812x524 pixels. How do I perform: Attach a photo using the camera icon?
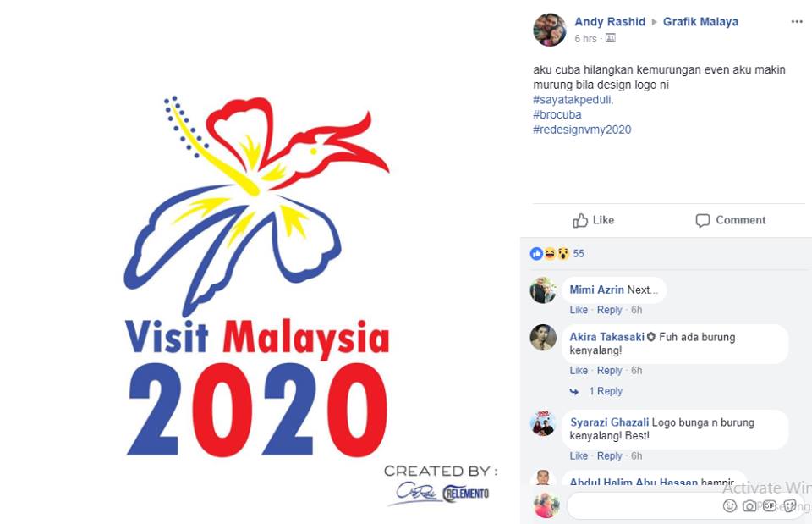click(749, 506)
